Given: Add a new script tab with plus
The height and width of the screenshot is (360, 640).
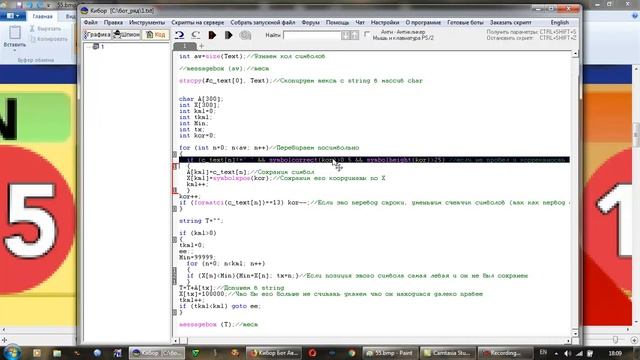Looking at the screenshot, I should 201,46.
